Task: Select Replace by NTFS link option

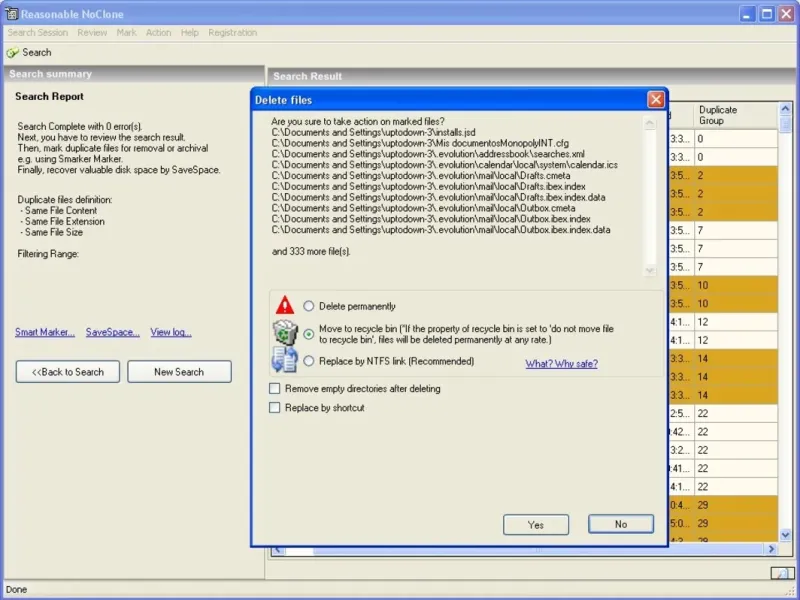Action: click(309, 361)
